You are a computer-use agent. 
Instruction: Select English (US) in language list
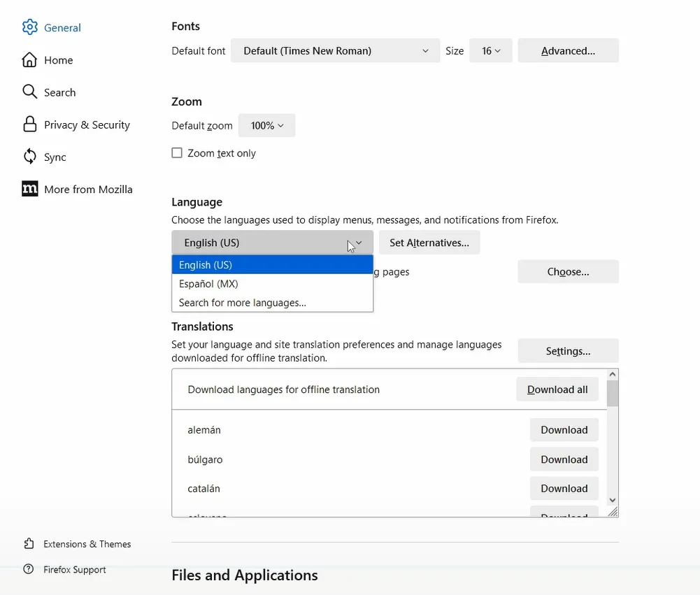pos(272,265)
